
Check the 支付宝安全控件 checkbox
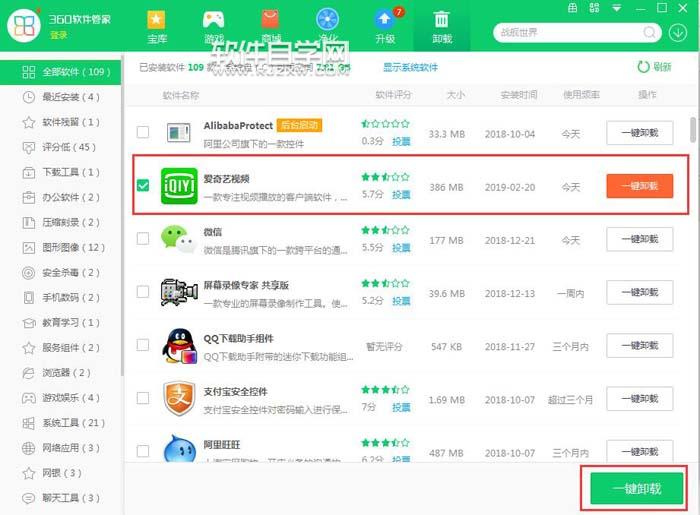pyautogui.click(x=143, y=398)
